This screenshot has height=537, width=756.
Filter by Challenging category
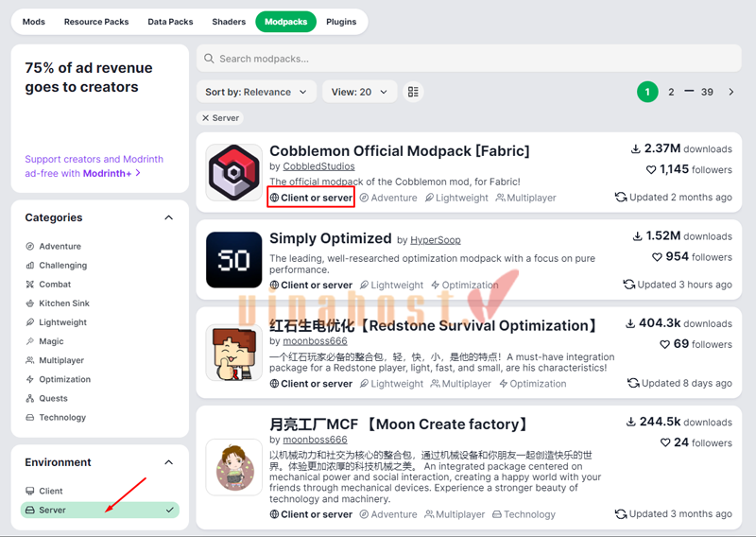click(x=56, y=266)
